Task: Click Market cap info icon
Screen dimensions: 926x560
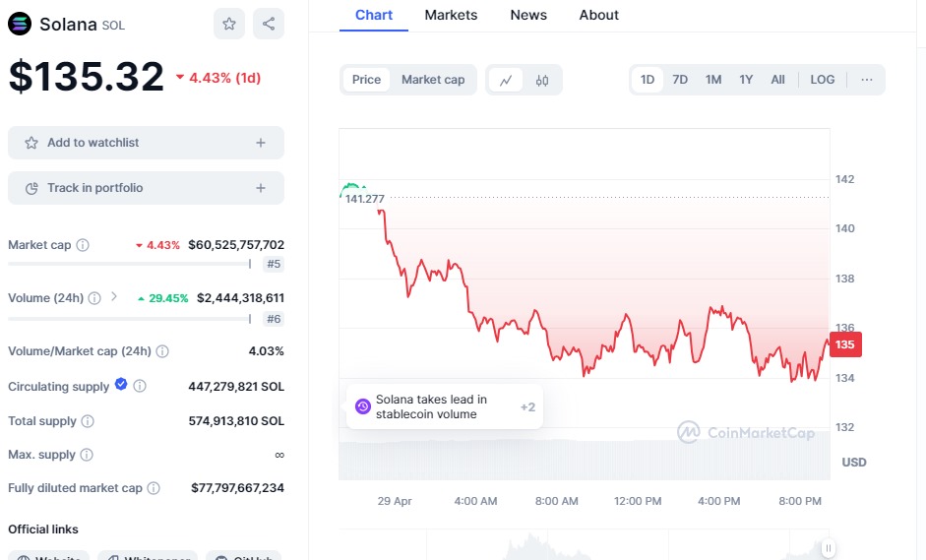Action: [83, 245]
